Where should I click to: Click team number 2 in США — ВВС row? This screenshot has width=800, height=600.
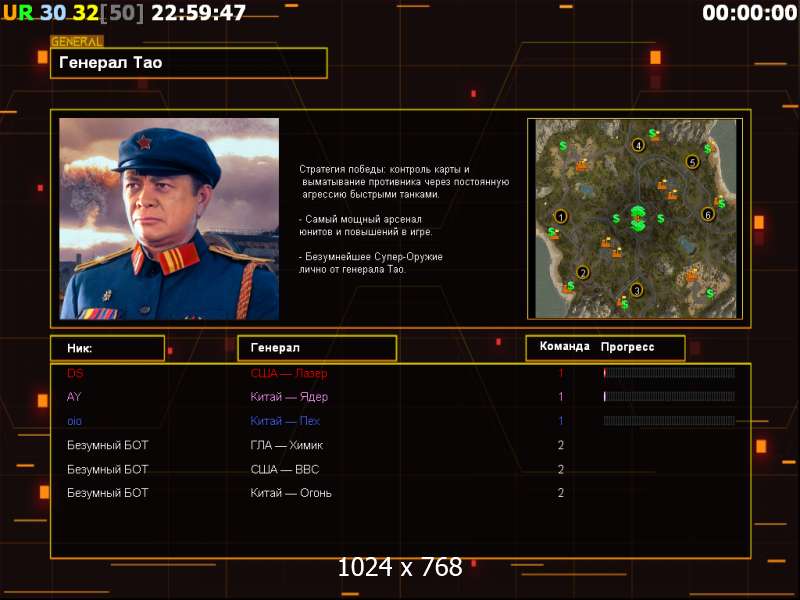[x=561, y=469]
